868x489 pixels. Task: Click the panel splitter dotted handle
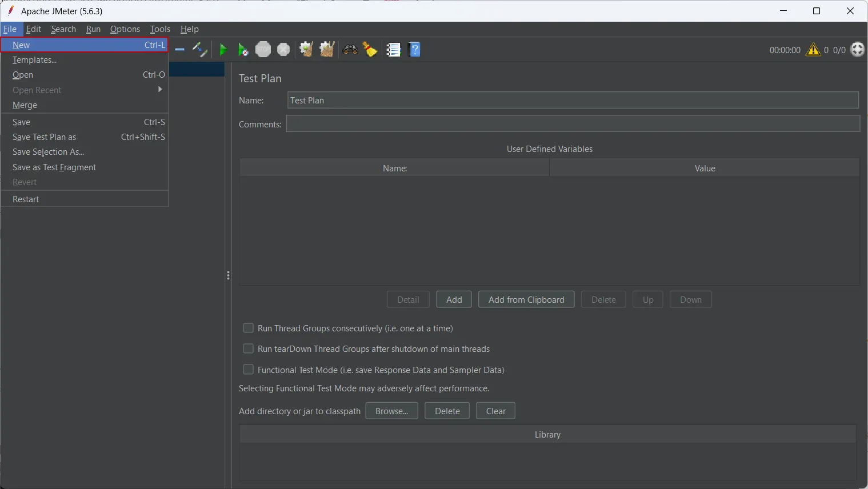pos(228,275)
